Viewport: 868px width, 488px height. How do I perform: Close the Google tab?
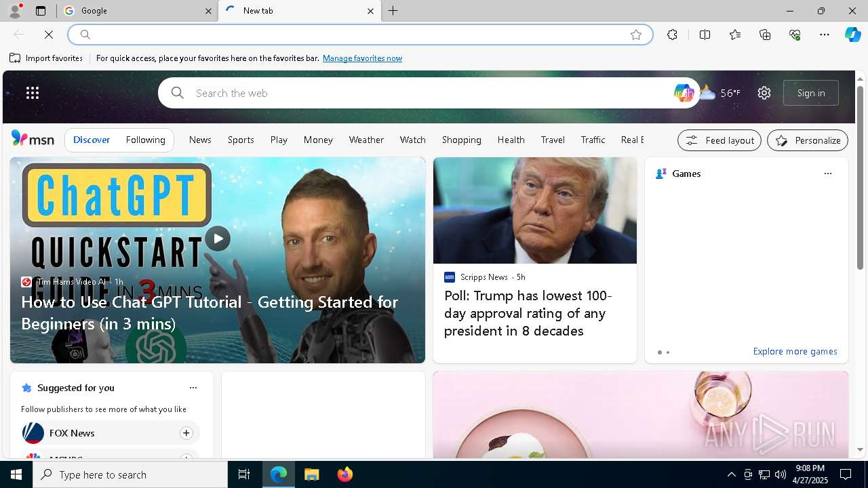point(208,11)
